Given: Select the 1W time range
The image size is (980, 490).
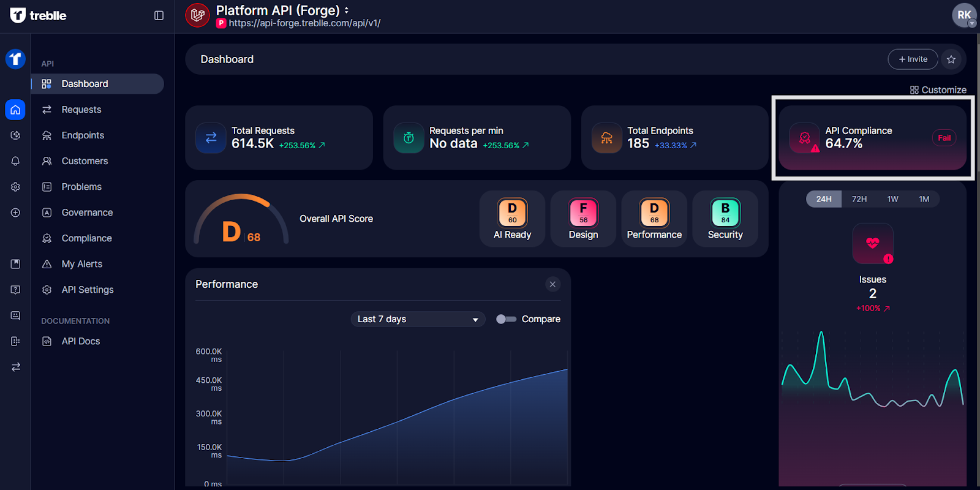Looking at the screenshot, I should tap(892, 199).
